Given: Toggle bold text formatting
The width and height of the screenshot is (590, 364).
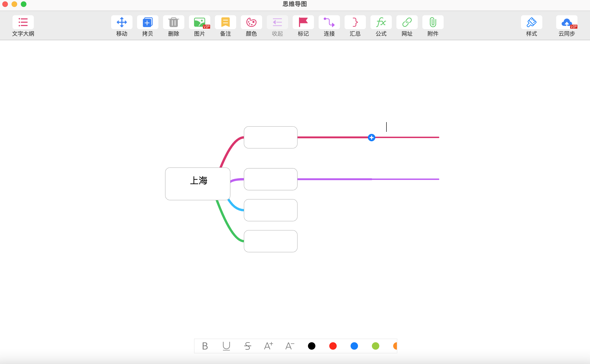Looking at the screenshot, I should [x=205, y=346].
